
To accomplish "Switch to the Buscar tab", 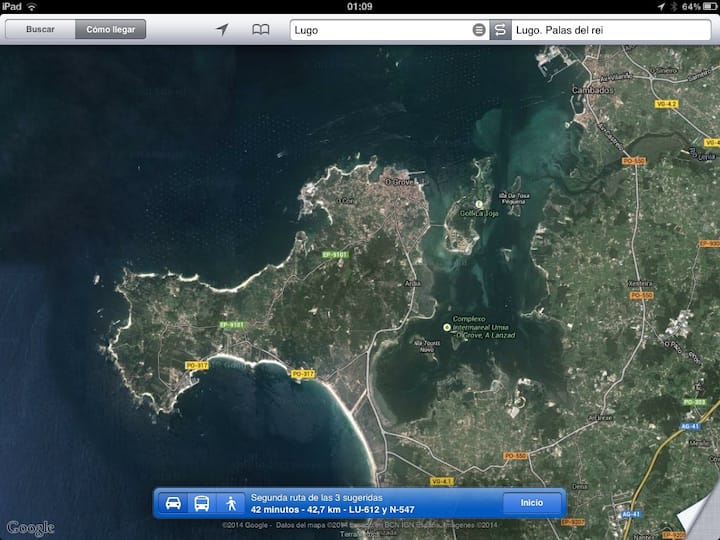I will 41,30.
